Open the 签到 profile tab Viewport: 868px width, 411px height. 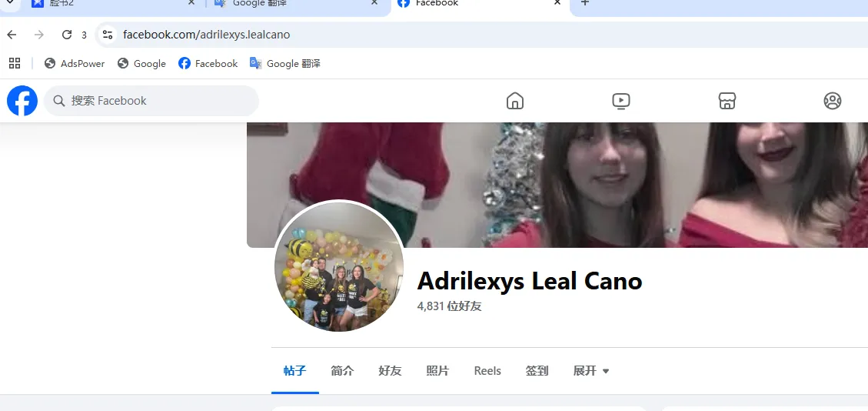[537, 370]
